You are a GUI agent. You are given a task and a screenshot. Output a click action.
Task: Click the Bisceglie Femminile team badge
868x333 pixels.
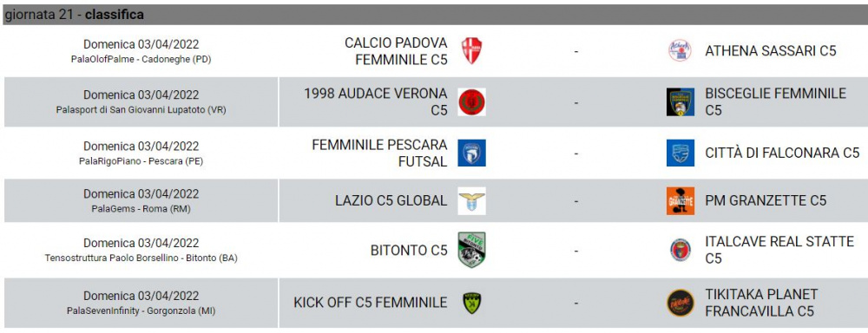(x=681, y=101)
